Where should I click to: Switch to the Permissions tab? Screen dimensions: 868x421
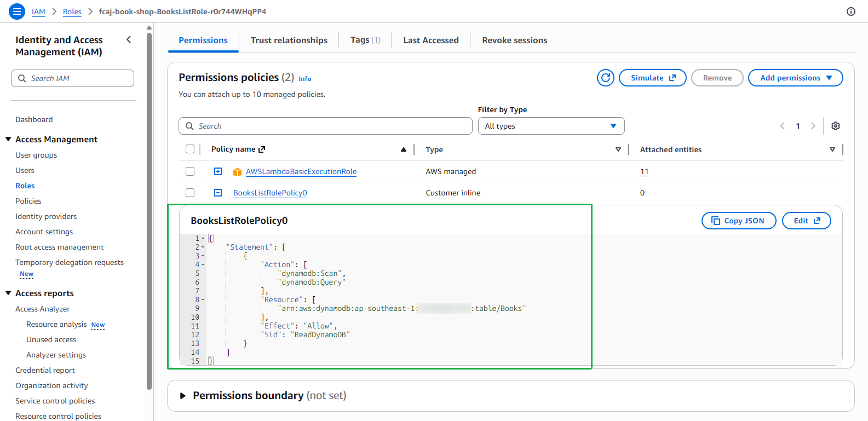(x=203, y=40)
